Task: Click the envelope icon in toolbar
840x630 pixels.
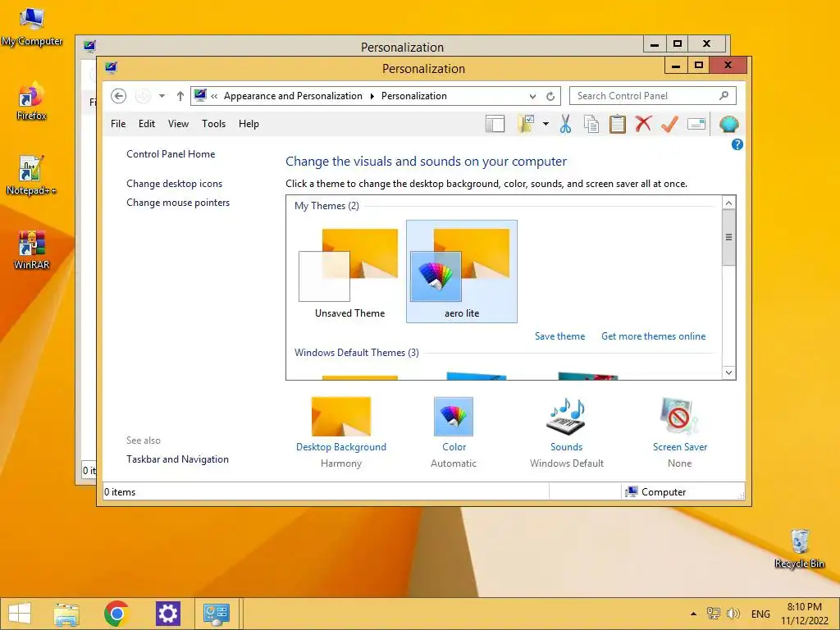Action: click(696, 124)
